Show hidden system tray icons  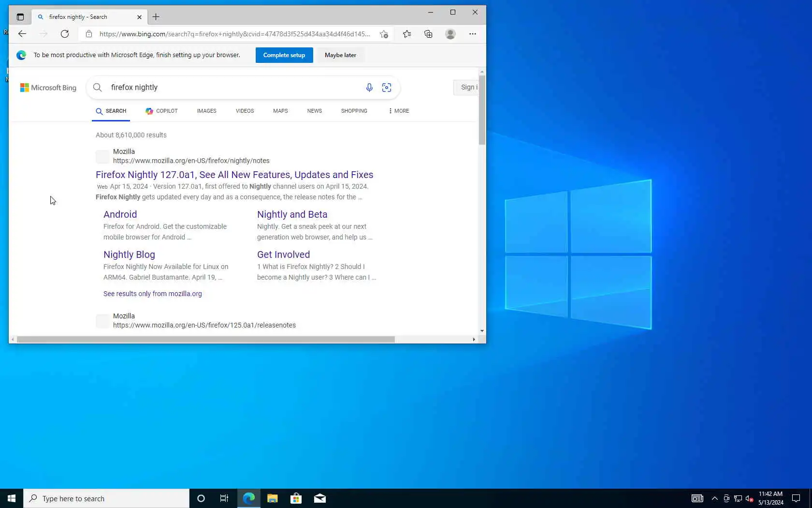click(x=715, y=498)
